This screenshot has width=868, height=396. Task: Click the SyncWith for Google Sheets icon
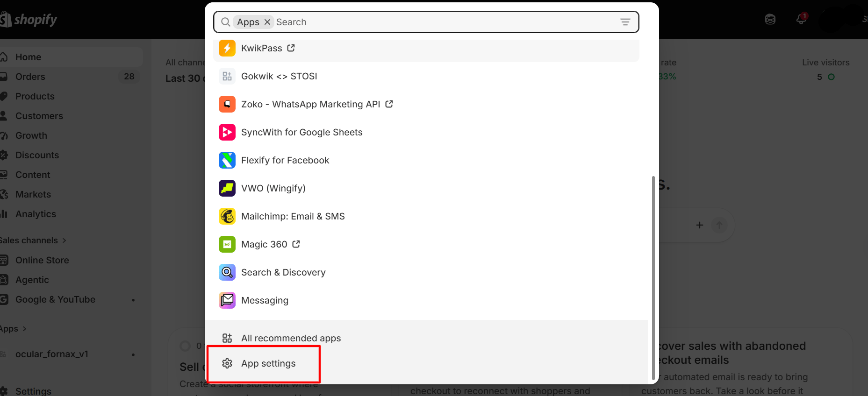pyautogui.click(x=227, y=132)
